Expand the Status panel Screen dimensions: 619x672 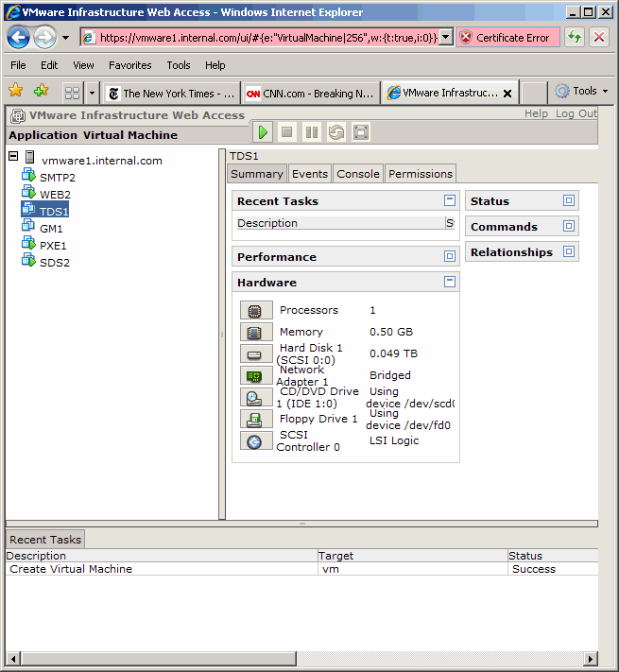coord(568,200)
